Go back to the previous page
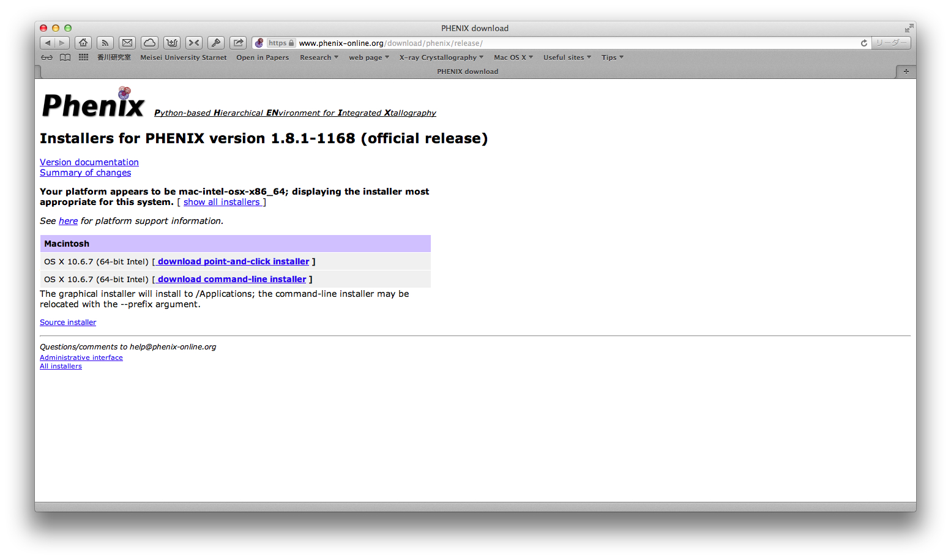Image resolution: width=951 pixels, height=560 pixels. click(x=47, y=43)
